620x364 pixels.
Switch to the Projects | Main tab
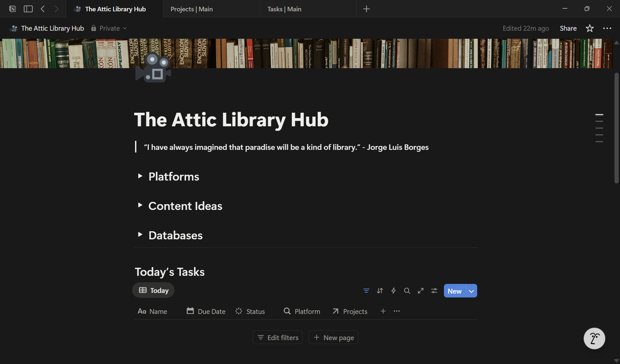[x=211, y=9]
